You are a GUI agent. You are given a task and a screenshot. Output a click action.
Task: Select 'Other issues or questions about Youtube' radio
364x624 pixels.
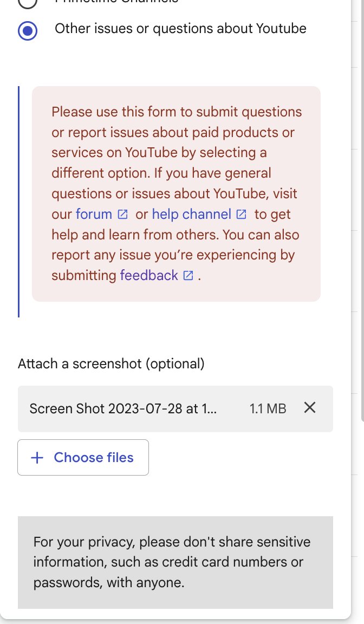(28, 31)
